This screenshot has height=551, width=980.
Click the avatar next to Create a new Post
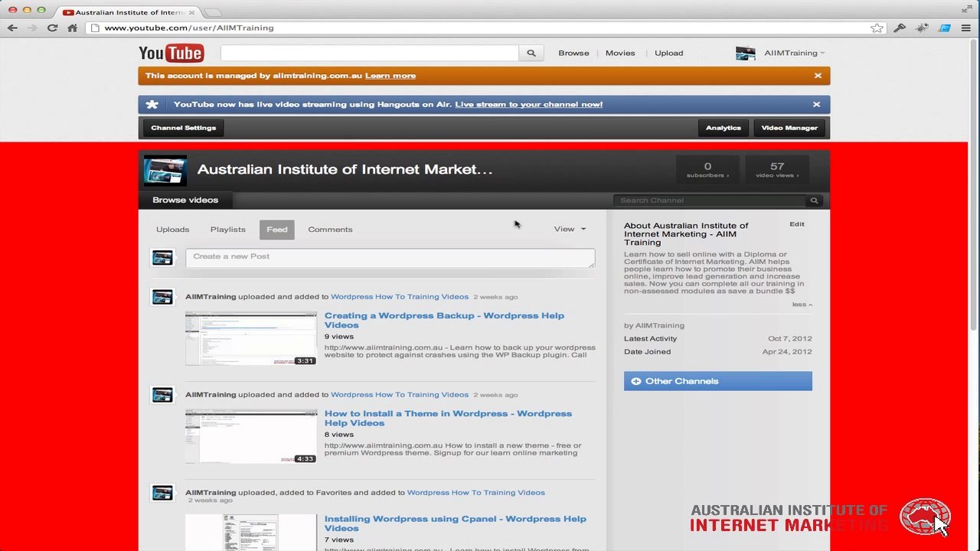click(162, 258)
